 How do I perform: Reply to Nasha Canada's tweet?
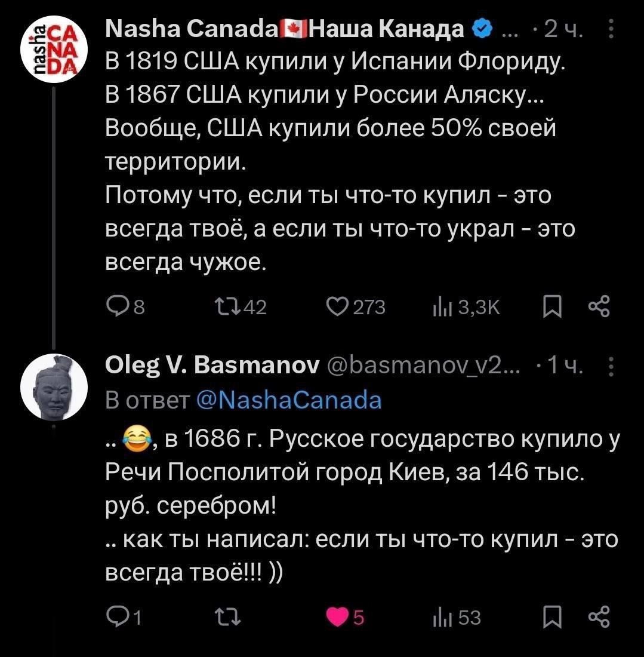117,306
